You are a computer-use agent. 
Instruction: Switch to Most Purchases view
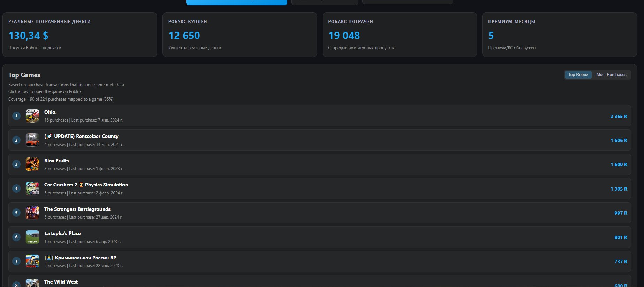(x=611, y=75)
